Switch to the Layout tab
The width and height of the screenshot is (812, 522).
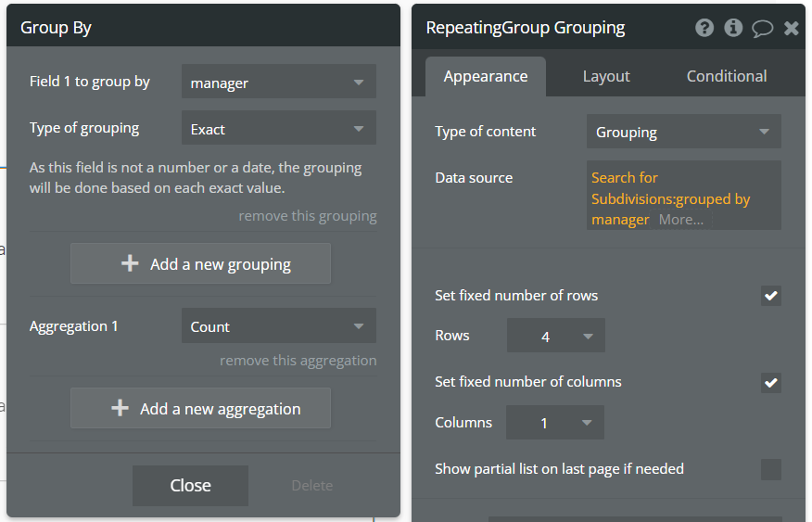606,76
